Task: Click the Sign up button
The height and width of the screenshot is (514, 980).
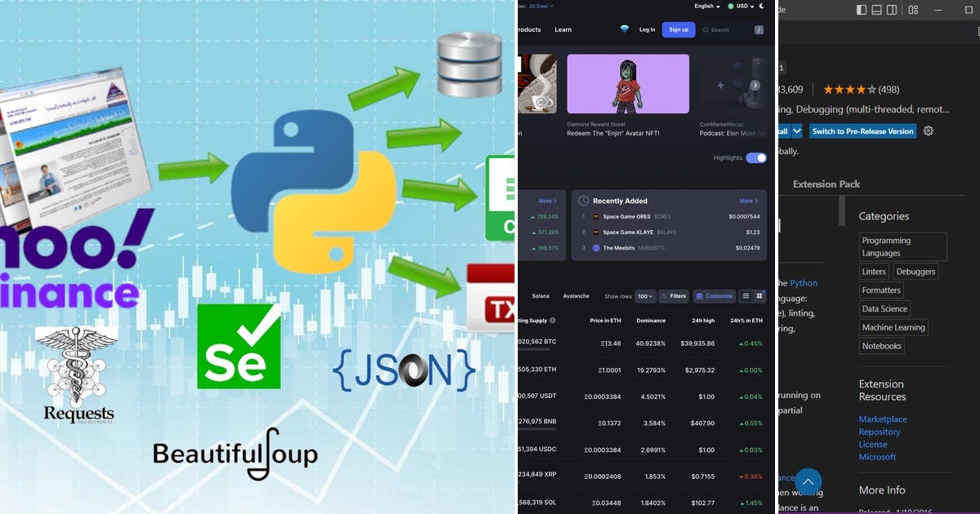Action: click(679, 29)
